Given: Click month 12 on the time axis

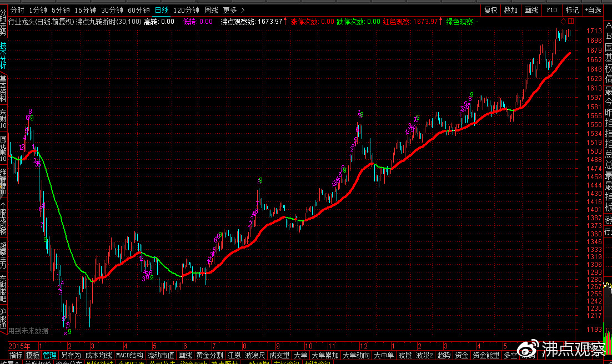Looking at the screenshot, I should [x=363, y=346].
